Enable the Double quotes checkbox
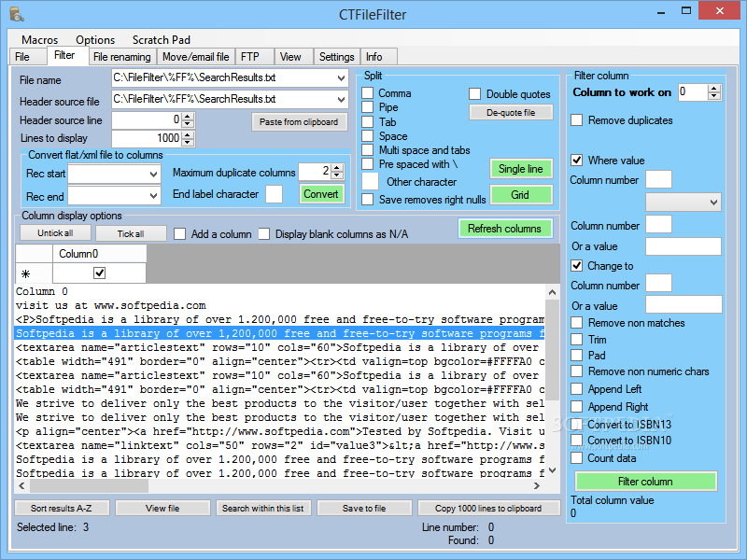Screen dimensions: 747x560 (x=474, y=94)
